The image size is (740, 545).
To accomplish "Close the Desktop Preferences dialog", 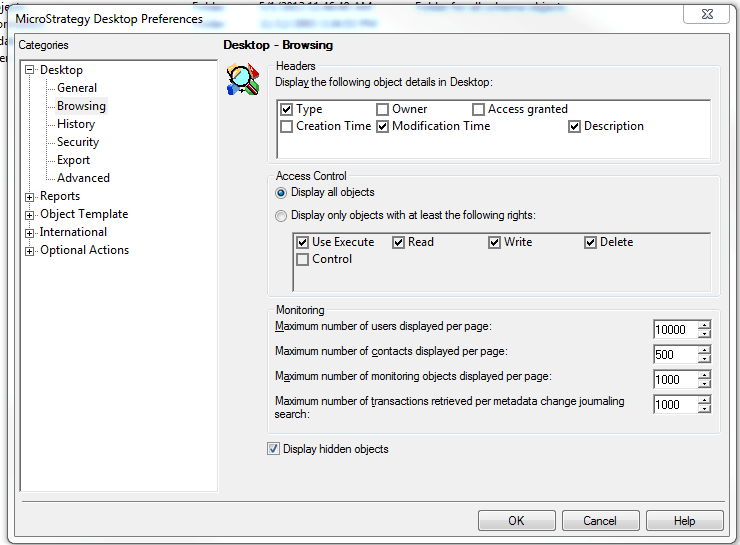I will coord(707,14).
